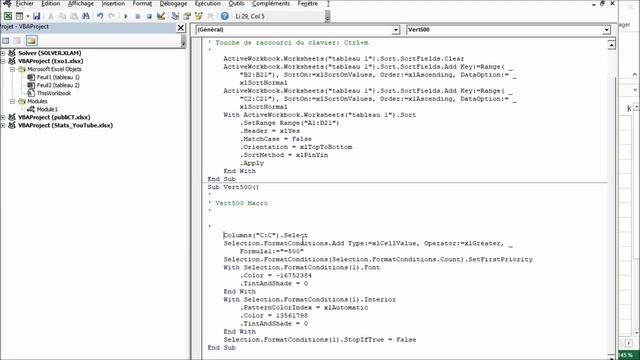Open the Object Browser icon
The image size is (640, 360).
point(198,16)
